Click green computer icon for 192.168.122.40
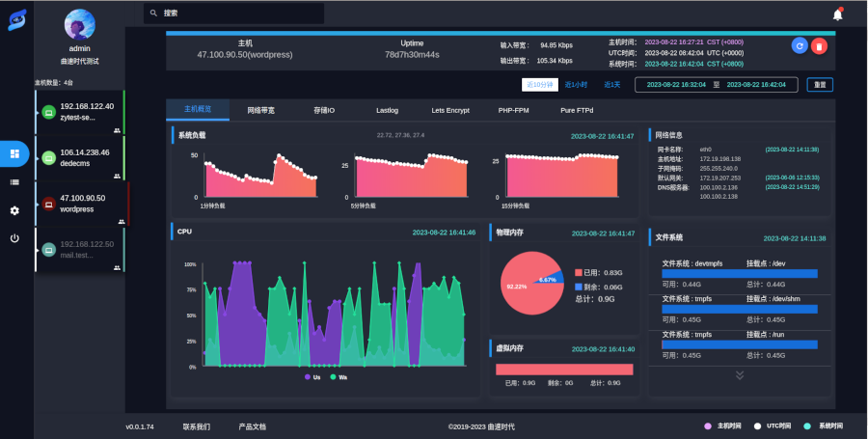The height and width of the screenshot is (439, 868). pos(49,112)
